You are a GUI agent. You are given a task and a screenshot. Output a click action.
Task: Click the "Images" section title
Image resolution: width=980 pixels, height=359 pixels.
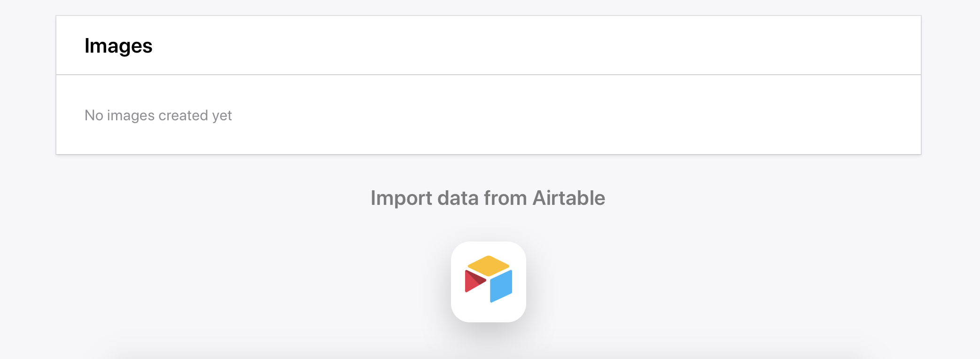(x=118, y=46)
